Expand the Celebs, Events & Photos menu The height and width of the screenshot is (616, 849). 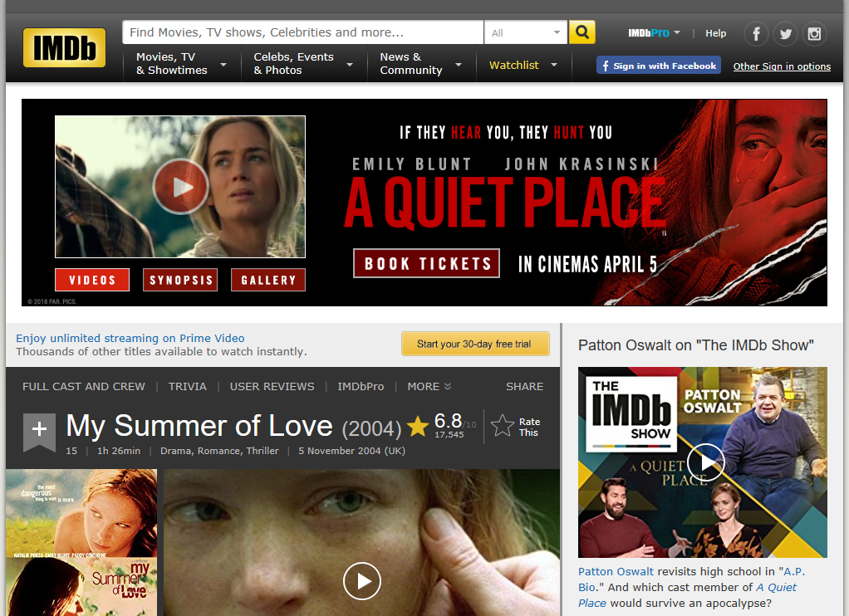pos(304,64)
